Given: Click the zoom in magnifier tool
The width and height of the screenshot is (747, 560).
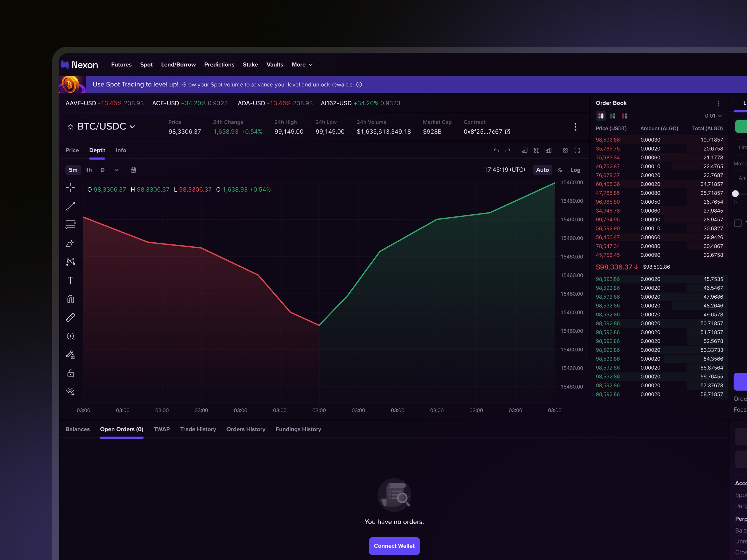Looking at the screenshot, I should 70,336.
